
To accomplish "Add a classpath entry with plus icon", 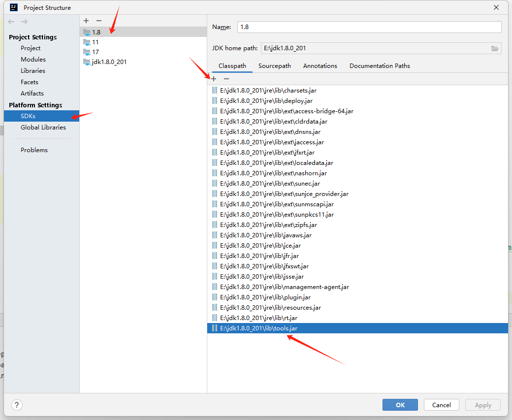I will click(214, 79).
